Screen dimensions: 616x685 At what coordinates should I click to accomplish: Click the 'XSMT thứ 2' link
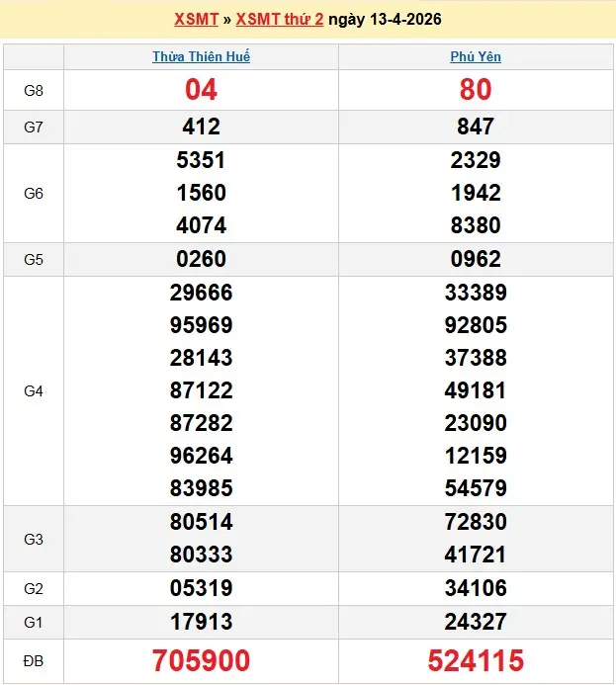280,19
